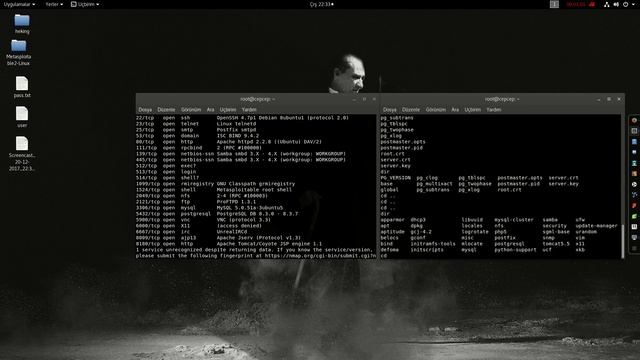640x360 pixels.
Task: Click the nmap.org submit URL text
Action: tap(320, 256)
